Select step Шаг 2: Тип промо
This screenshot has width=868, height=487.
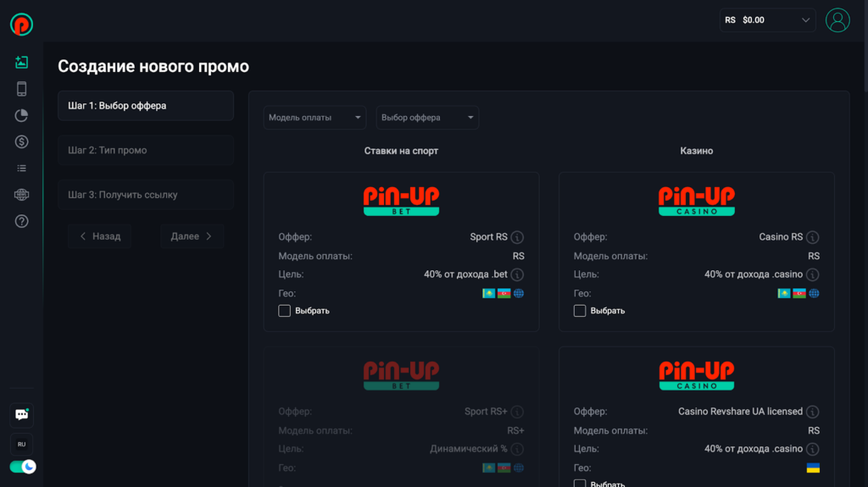click(146, 150)
